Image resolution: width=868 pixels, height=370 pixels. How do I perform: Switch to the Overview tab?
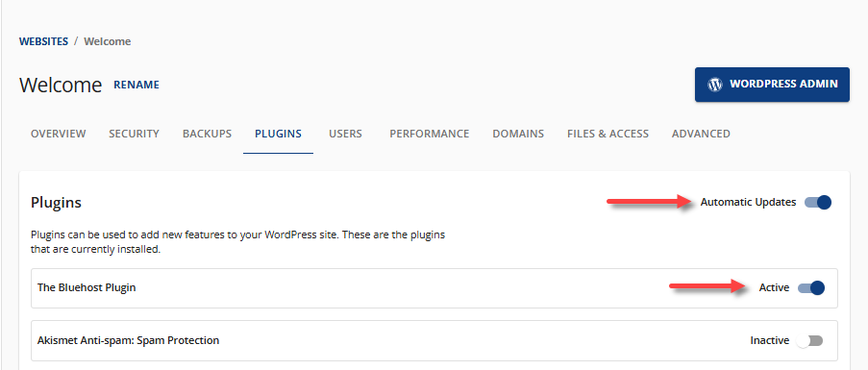[58, 134]
